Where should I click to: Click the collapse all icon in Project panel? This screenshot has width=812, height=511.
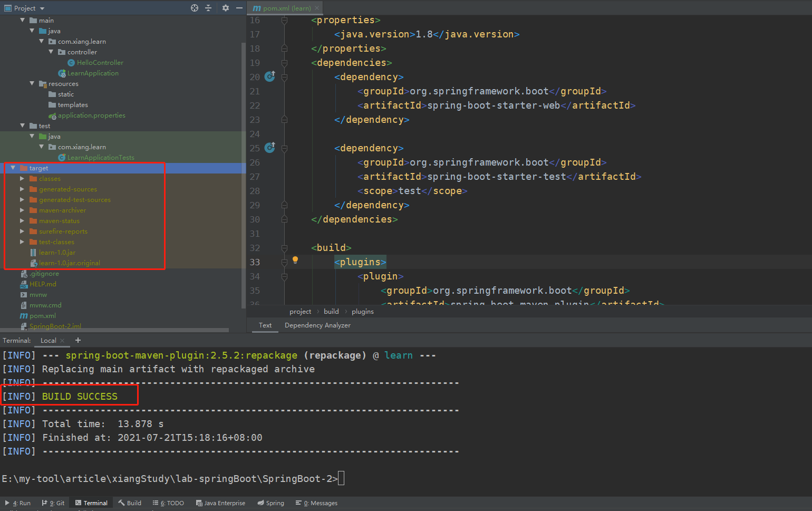click(208, 8)
